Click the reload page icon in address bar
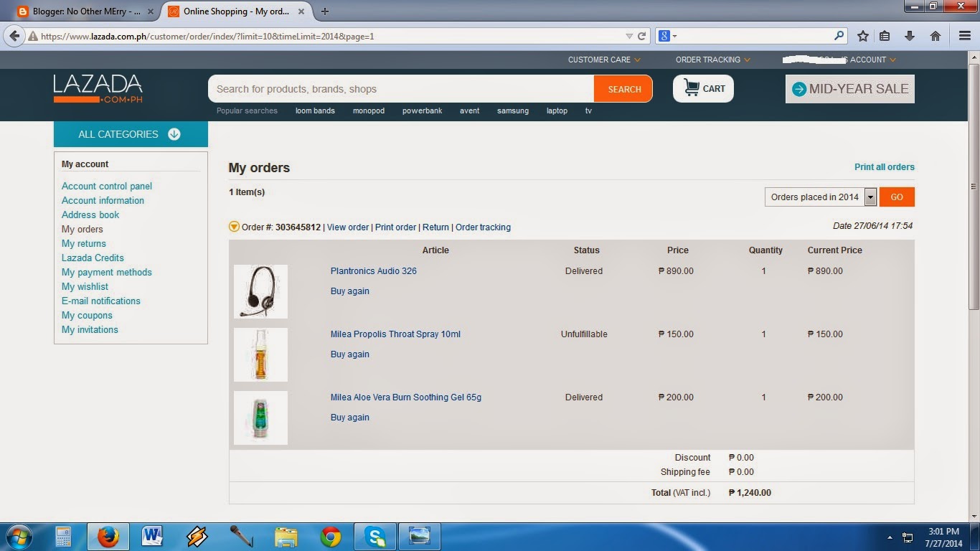 tap(642, 36)
